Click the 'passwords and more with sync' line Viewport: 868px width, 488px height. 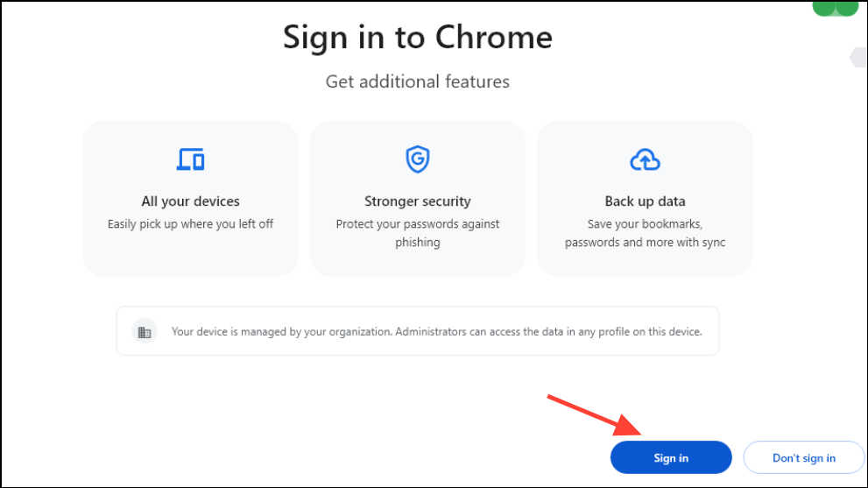(645, 242)
